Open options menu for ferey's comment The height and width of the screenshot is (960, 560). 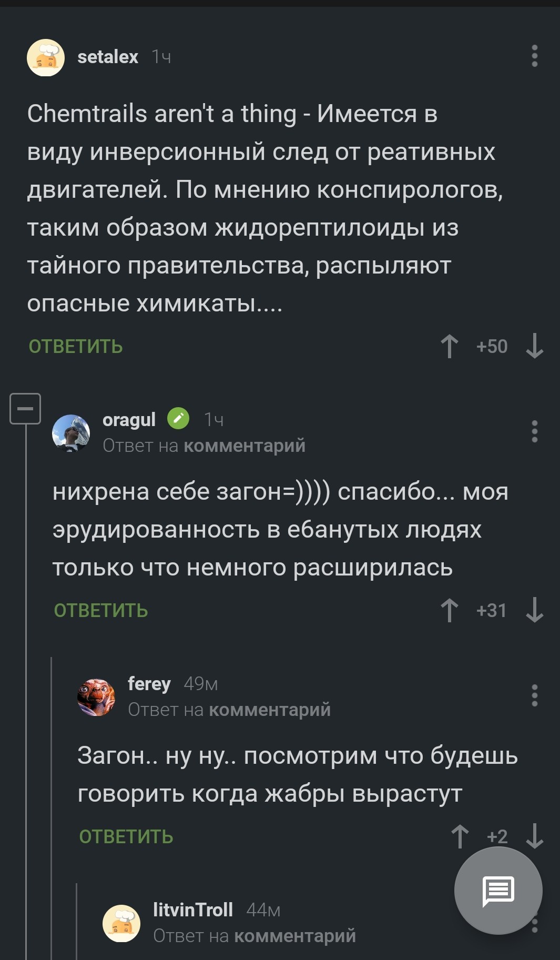[x=534, y=695]
